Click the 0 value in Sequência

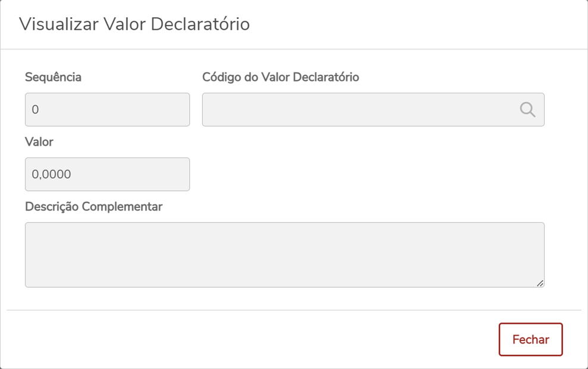click(x=35, y=110)
